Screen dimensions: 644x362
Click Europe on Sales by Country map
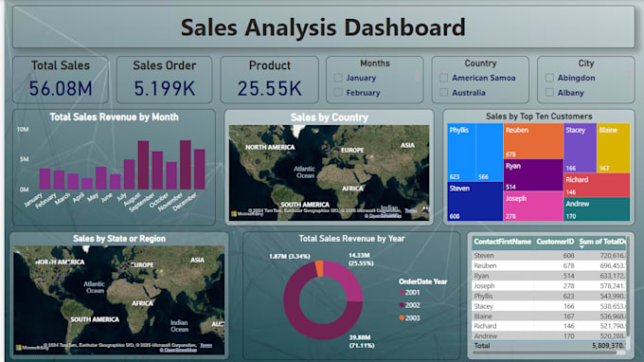tap(352, 150)
